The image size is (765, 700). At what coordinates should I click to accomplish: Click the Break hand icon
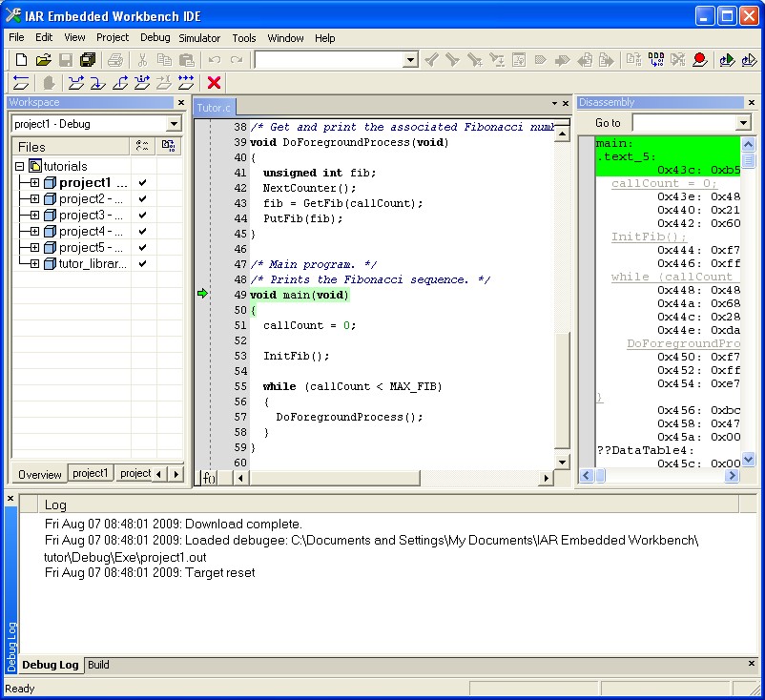[49, 82]
